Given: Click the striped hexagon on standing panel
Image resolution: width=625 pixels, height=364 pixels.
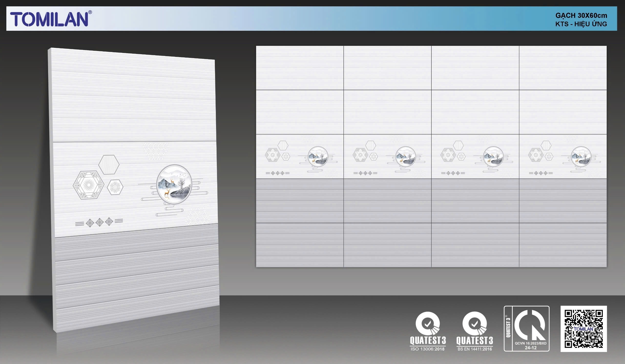Looking at the screenshot, I should click(x=109, y=165).
